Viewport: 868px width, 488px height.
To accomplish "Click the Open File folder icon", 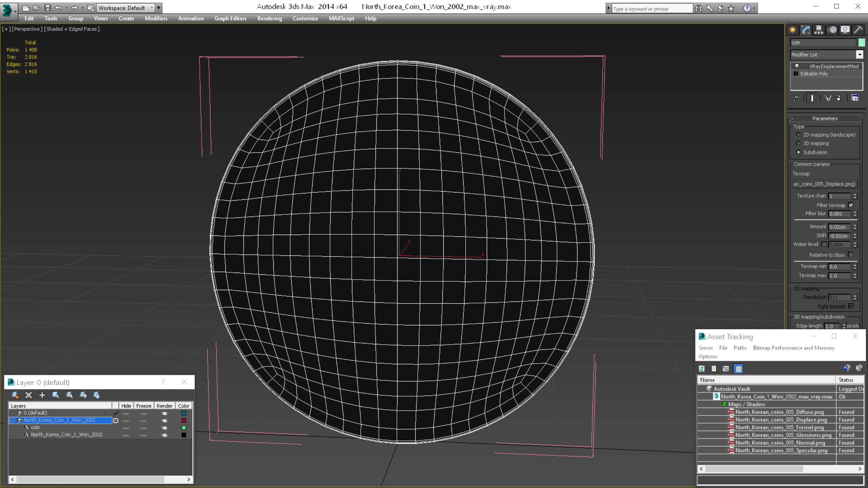I will (36, 8).
